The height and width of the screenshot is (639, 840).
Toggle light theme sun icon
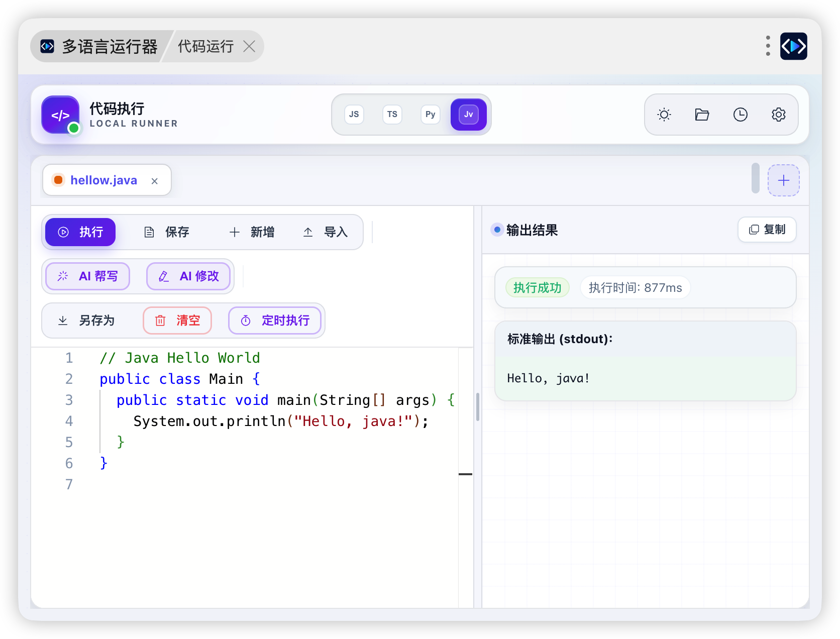tap(664, 115)
